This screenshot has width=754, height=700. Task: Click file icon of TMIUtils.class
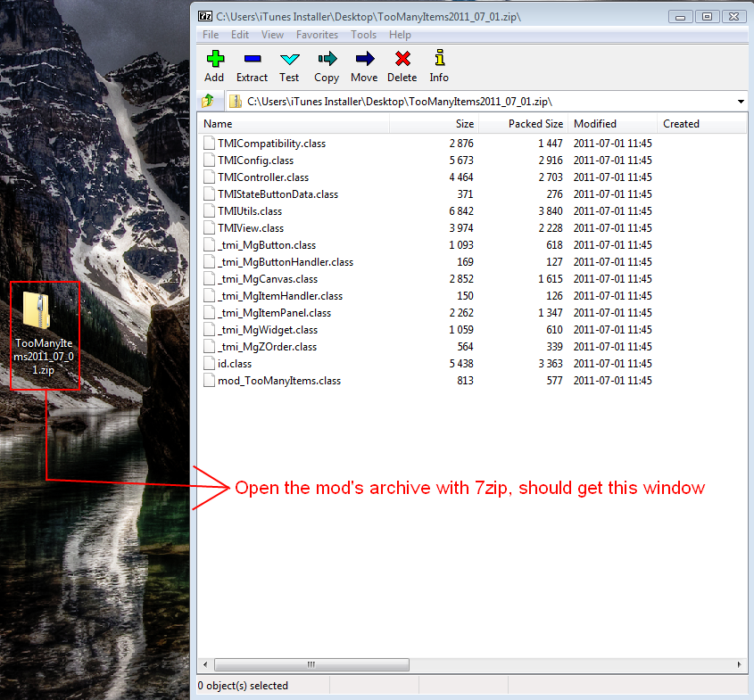(209, 211)
